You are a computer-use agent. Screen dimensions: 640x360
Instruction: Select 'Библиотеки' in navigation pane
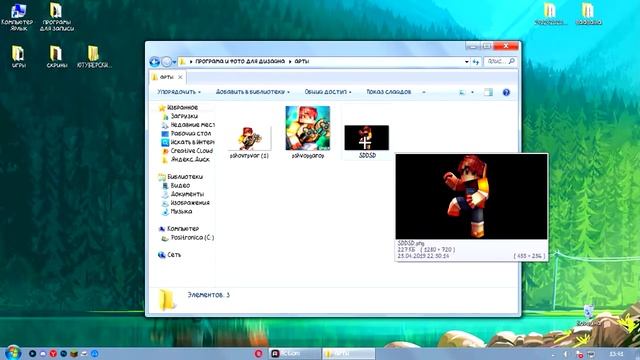(x=181, y=177)
